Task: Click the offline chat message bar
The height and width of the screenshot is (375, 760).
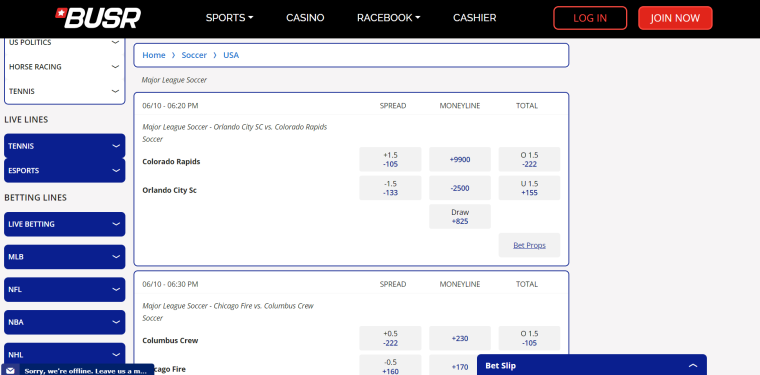Action: (x=78, y=370)
